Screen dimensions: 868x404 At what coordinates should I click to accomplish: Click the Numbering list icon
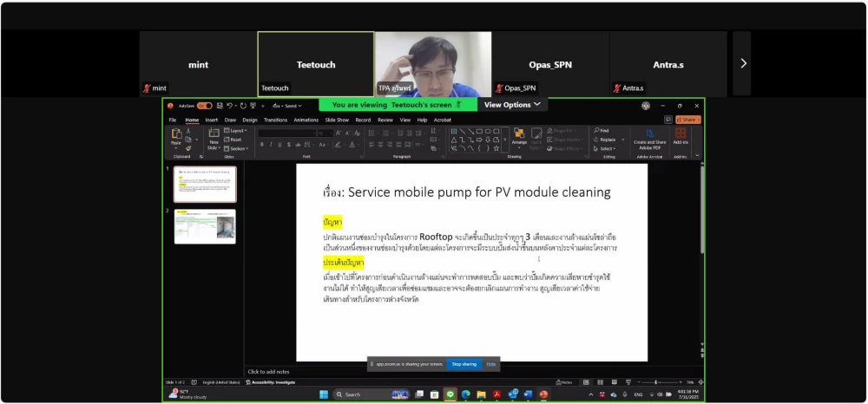coord(385,134)
